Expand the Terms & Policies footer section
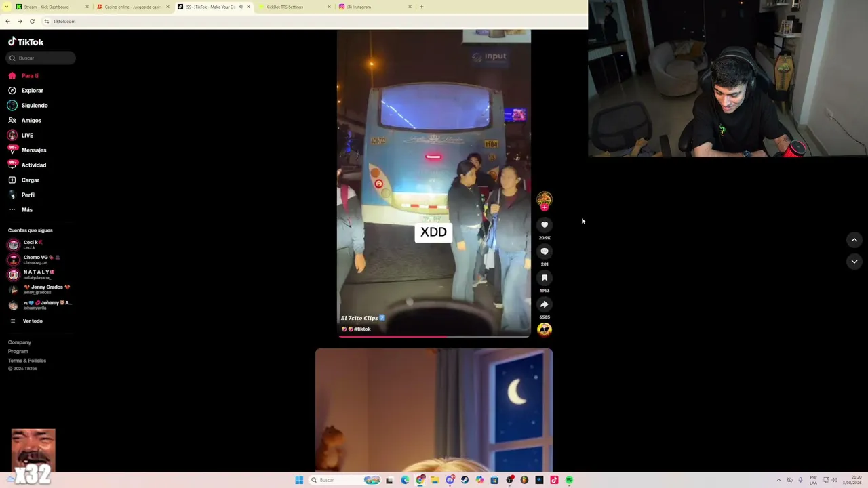This screenshot has width=868, height=488. coord(27,361)
